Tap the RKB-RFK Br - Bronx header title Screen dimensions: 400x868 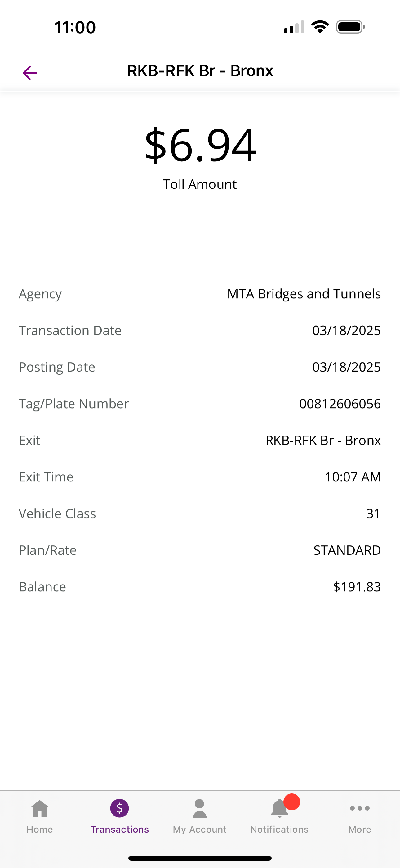200,71
